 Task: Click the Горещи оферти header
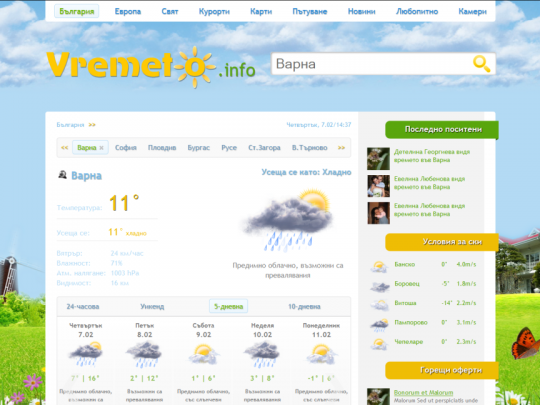442,371
